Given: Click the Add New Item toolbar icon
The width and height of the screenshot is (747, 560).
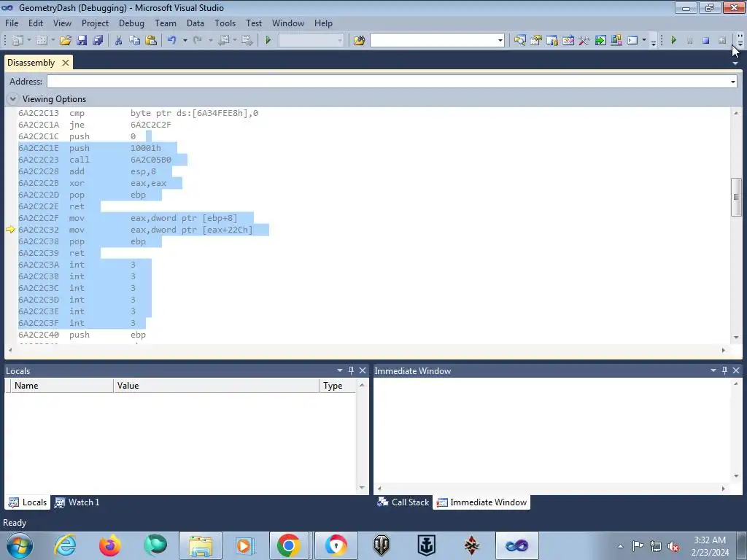Looking at the screenshot, I should [42, 41].
